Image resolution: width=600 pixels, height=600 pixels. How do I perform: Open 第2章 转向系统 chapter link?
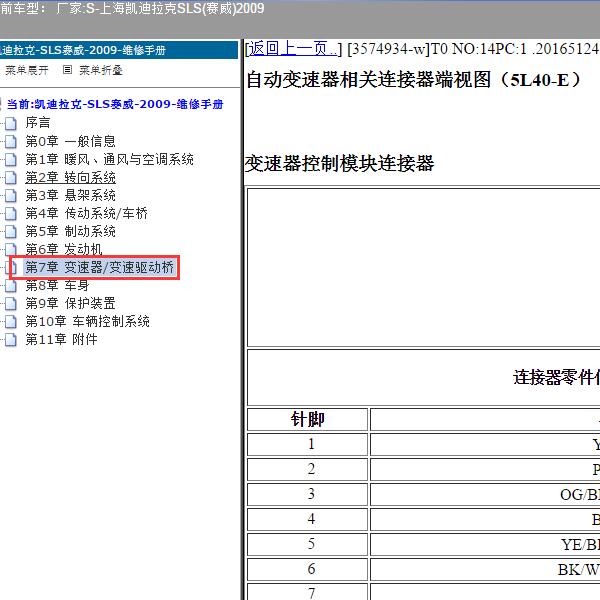click(70, 177)
